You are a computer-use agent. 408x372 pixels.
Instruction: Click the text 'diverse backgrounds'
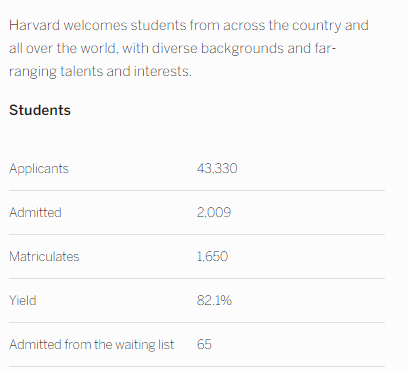tap(218, 49)
